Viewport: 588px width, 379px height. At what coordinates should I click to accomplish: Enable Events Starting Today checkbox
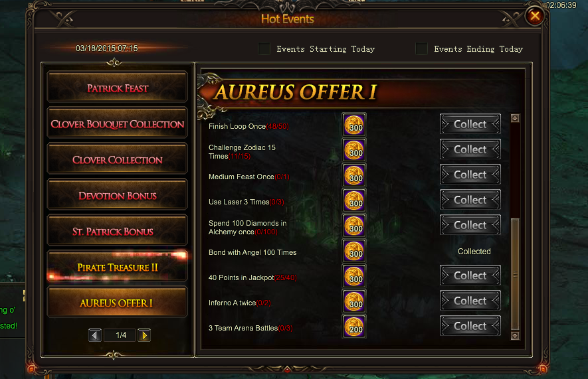264,48
